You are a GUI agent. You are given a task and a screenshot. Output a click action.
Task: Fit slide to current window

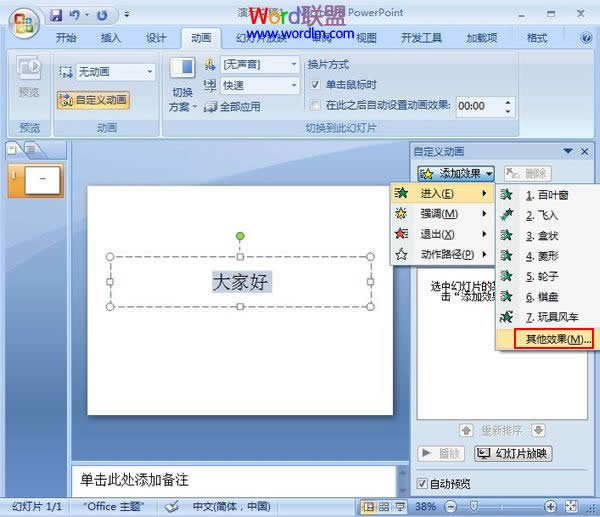pos(571,507)
